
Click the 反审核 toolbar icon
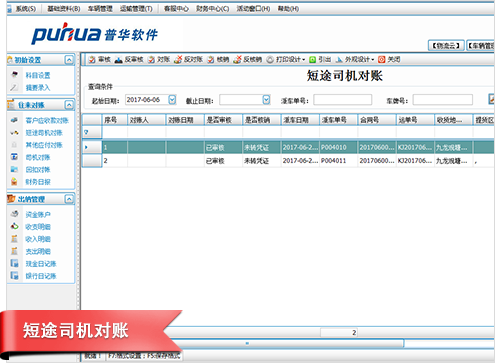pyautogui.click(x=118, y=60)
